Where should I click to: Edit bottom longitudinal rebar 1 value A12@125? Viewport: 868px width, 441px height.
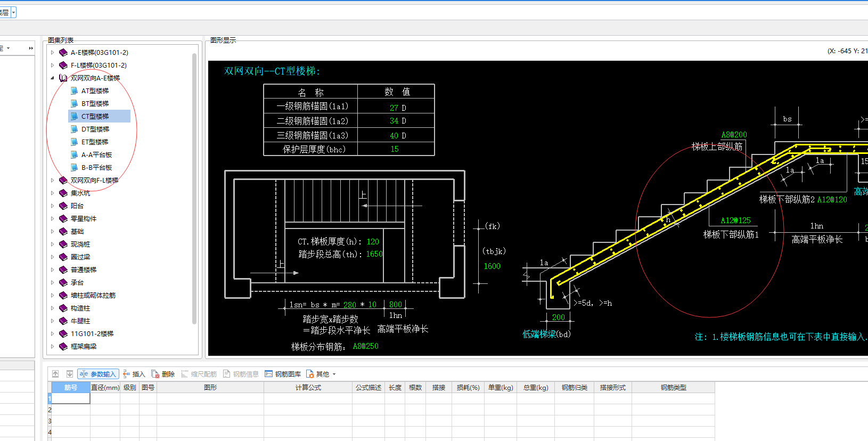(735, 220)
